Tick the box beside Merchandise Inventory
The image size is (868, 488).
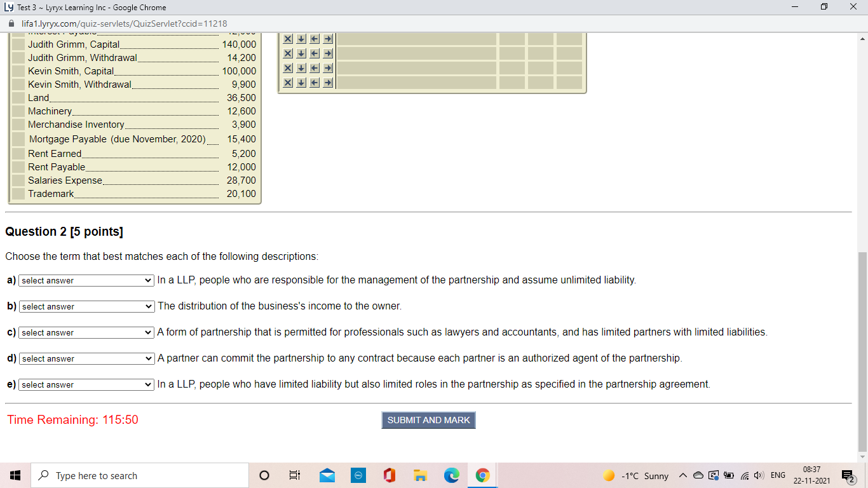pos(18,125)
